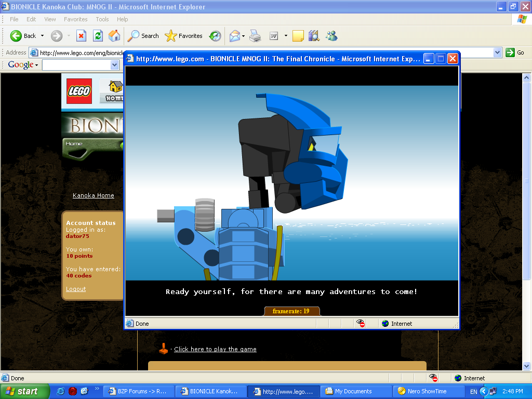Open the Google toolbar search dropdown
This screenshot has height=399, width=532.
114,64
